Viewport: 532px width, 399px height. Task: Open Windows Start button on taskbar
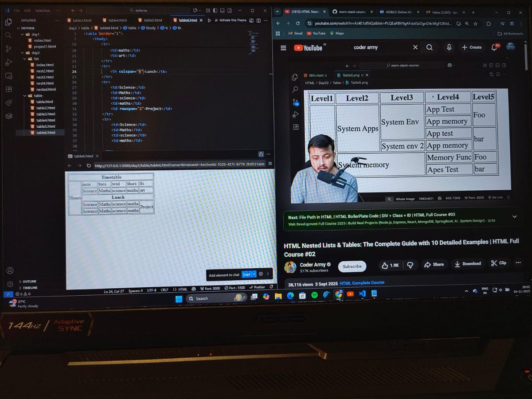click(179, 298)
